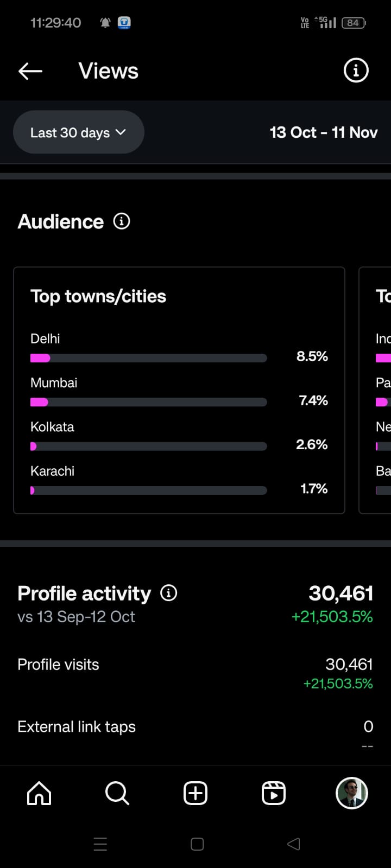
Task: Tap the info icon next to Profile activity
Action: click(x=169, y=593)
